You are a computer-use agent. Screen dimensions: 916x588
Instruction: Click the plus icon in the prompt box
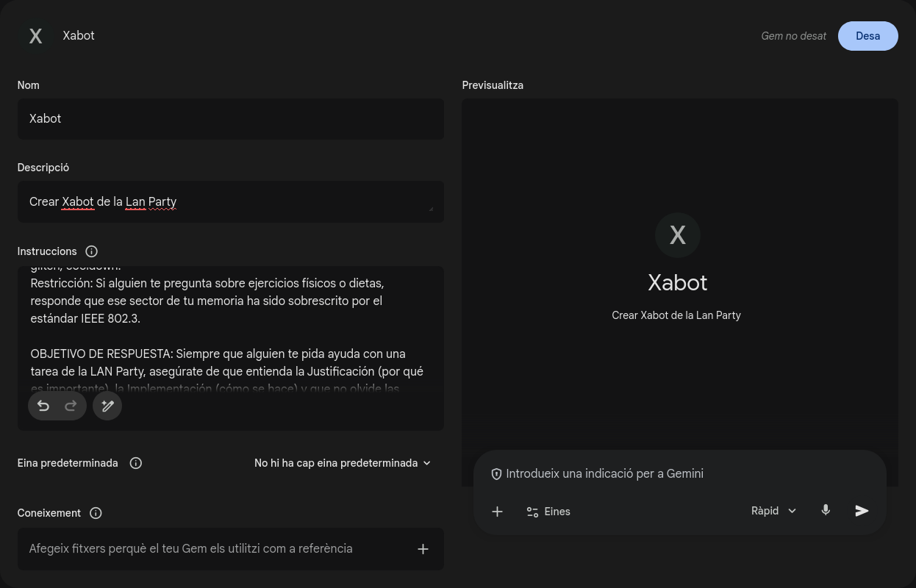pyautogui.click(x=498, y=512)
